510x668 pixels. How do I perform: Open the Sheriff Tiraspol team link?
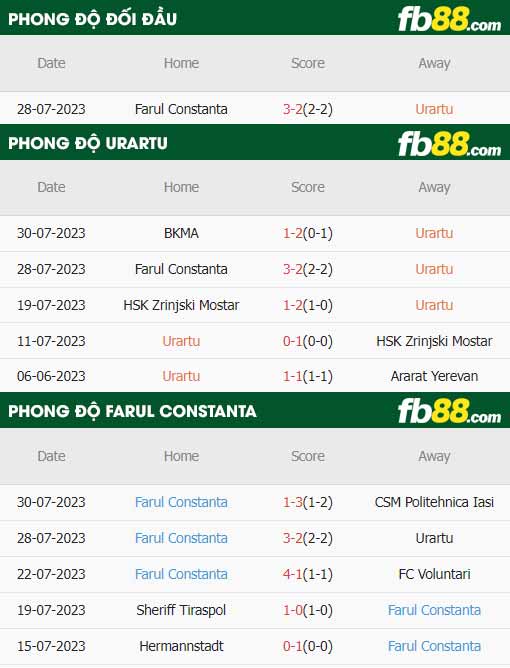(181, 610)
